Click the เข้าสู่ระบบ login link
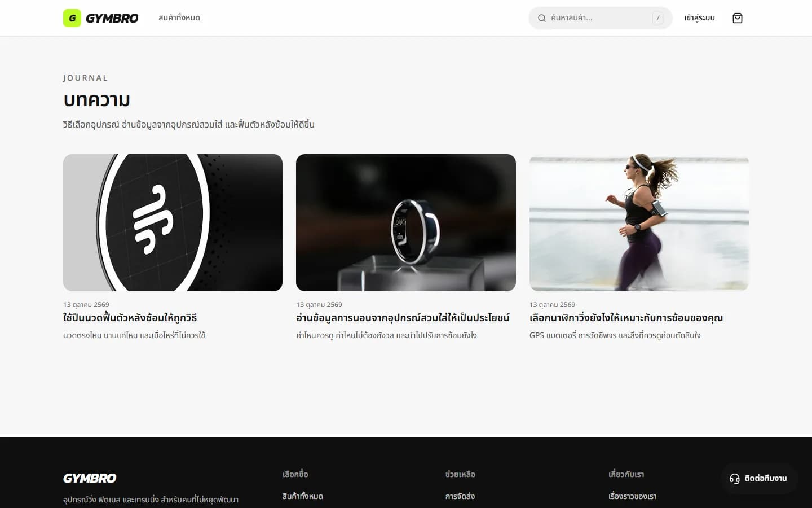This screenshot has width=812, height=508. [699, 18]
